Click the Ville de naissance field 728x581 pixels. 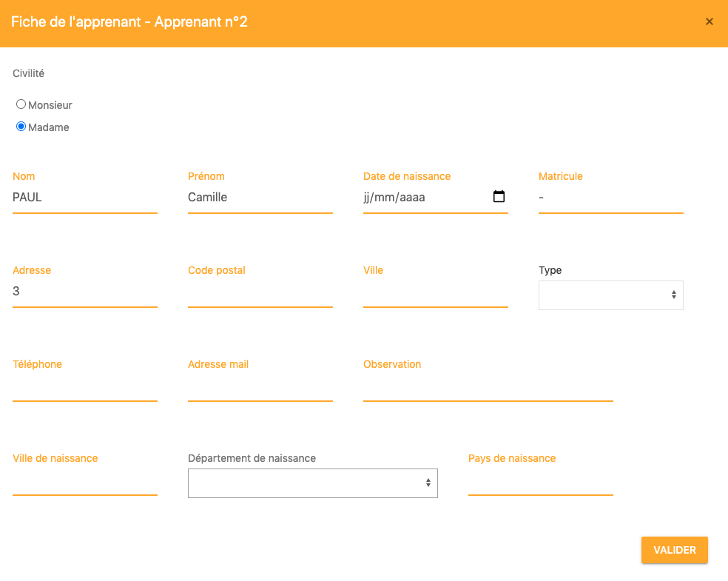click(x=85, y=480)
